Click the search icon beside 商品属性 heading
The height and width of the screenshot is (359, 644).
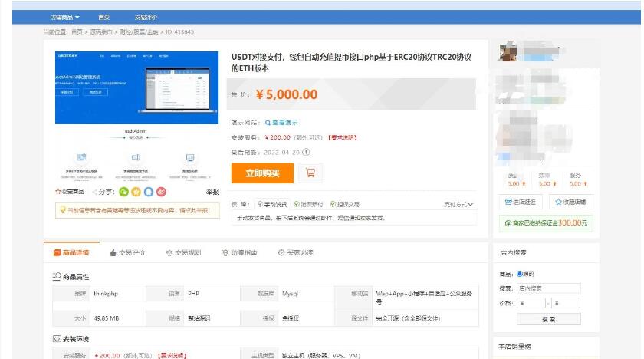point(57,276)
